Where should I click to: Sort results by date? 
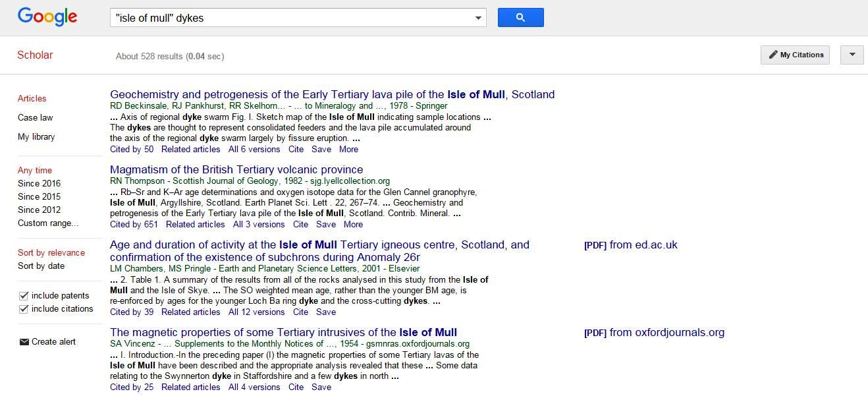click(x=41, y=266)
